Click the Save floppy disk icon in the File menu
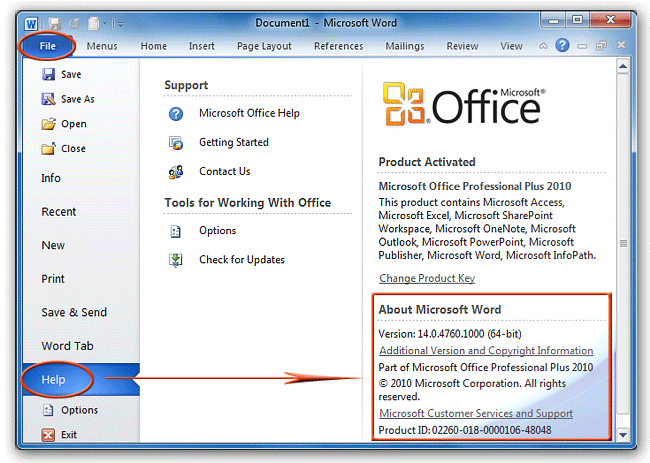Screen dimensions: 650x463 (x=49, y=75)
